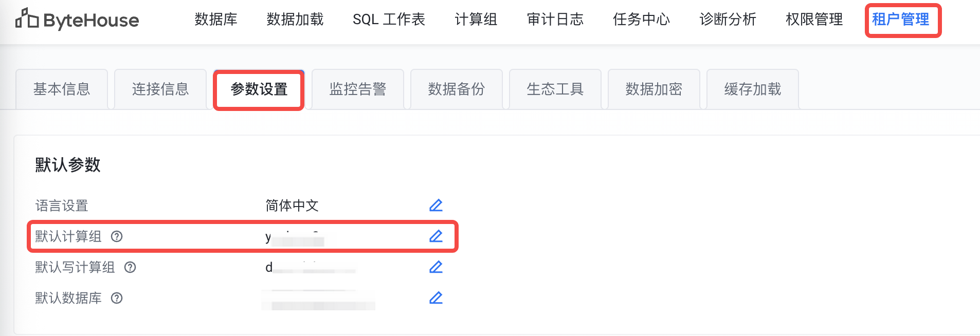This screenshot has height=336, width=980.
Task: Go to SQL 工作表
Action: (x=389, y=20)
